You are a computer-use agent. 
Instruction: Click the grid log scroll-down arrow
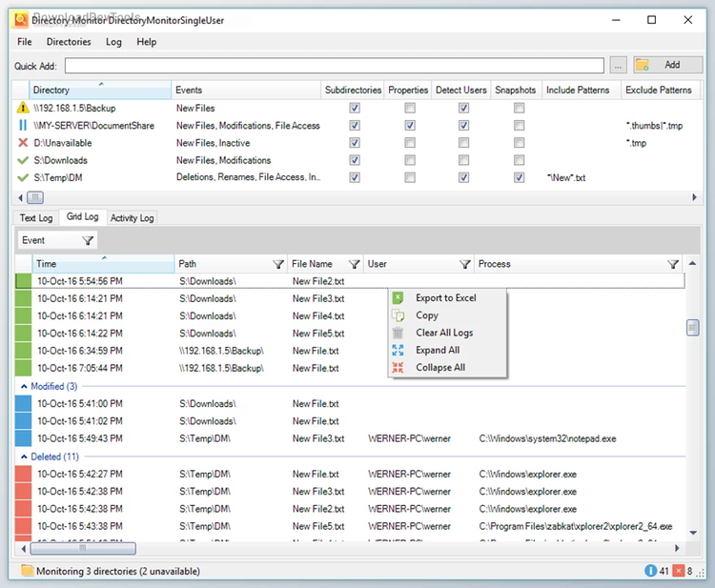(x=693, y=533)
